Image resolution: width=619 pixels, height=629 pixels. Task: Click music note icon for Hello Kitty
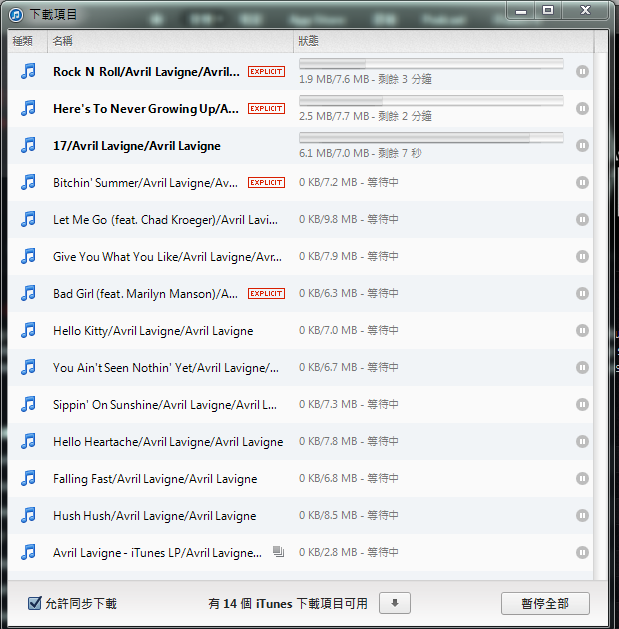click(x=28, y=330)
